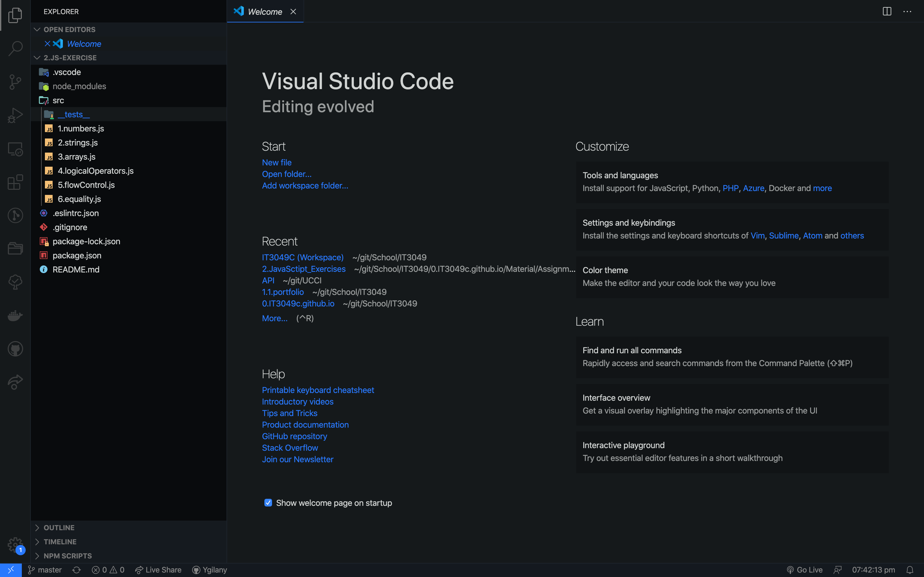Click the Go Live status bar button
The image size is (924, 577).
[806, 570]
